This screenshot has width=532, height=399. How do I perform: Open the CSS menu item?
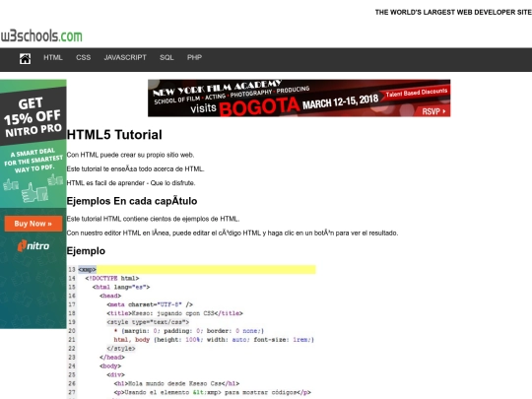pos(83,58)
